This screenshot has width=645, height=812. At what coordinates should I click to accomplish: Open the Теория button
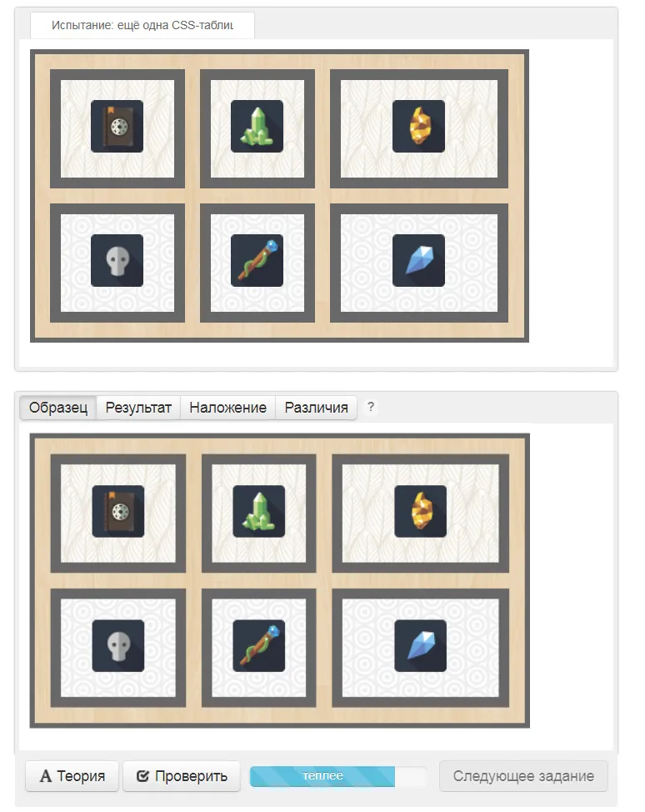tap(72, 776)
